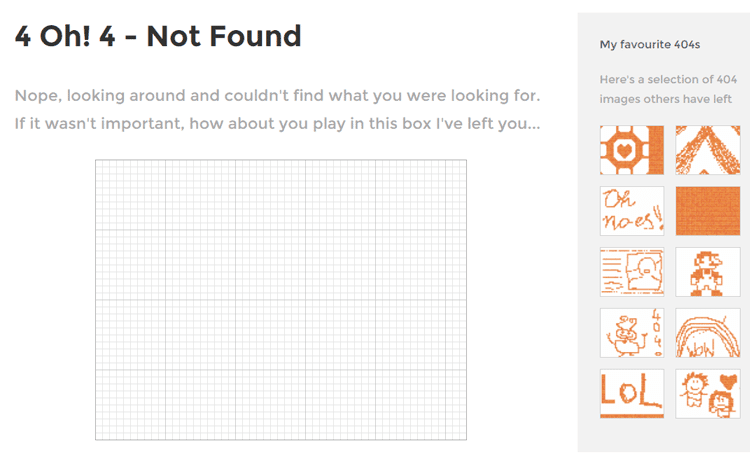Viewport: 750px width, 464px height.
Task: Click the top-left cell of drawing grid
Action: tap(99, 163)
